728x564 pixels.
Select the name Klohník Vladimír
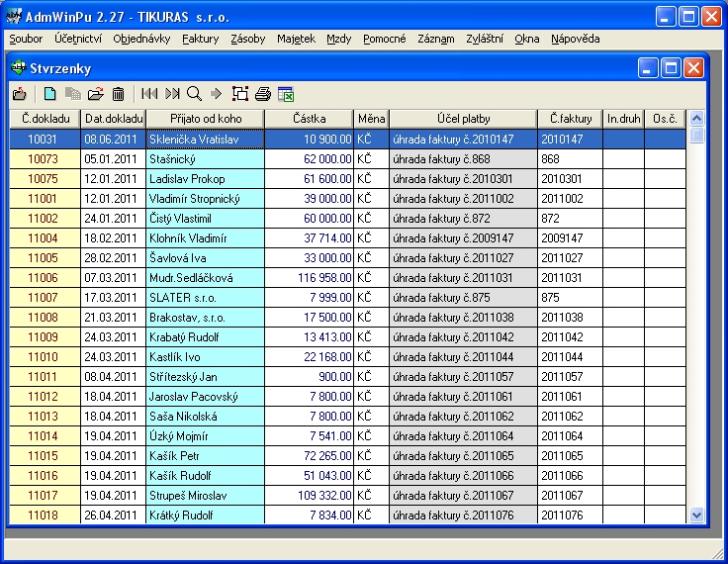pyautogui.click(x=205, y=238)
